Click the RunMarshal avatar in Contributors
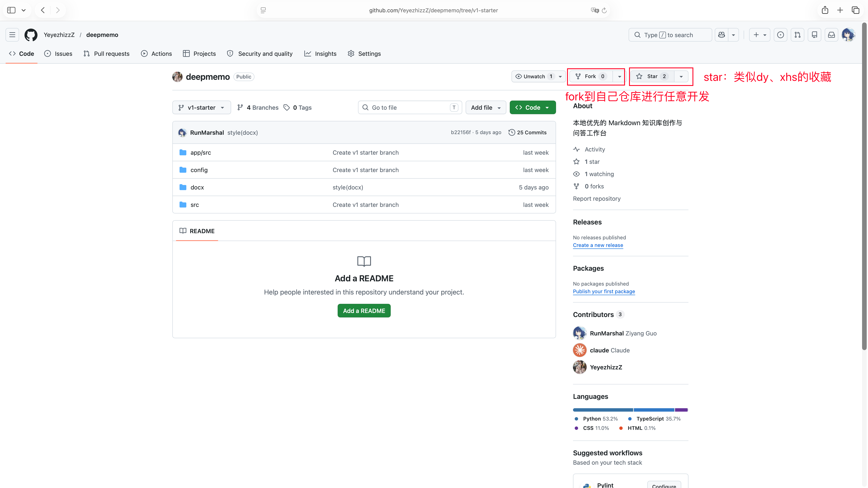This screenshot has width=868, height=488. pos(580,333)
